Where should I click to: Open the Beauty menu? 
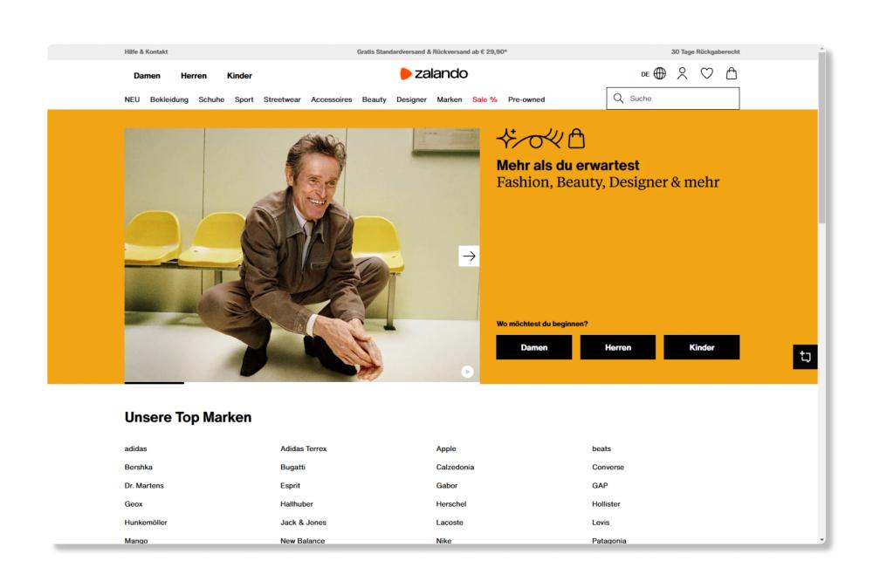[375, 99]
